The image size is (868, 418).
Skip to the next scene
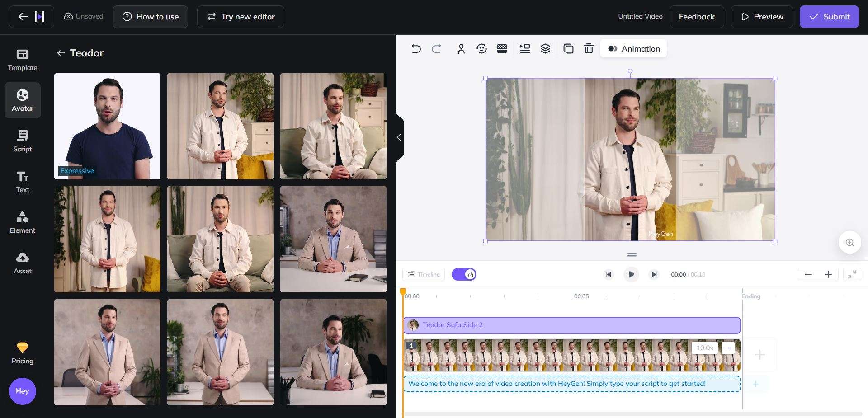tap(654, 274)
